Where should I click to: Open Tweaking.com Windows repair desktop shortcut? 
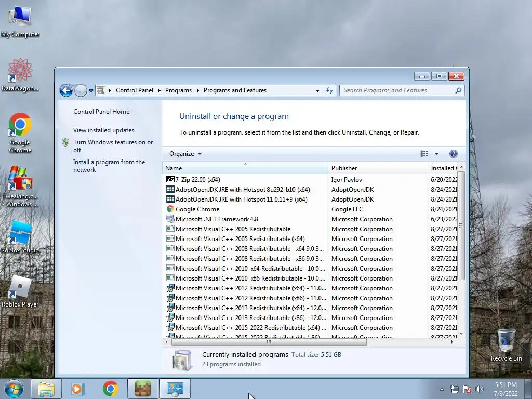click(x=20, y=187)
